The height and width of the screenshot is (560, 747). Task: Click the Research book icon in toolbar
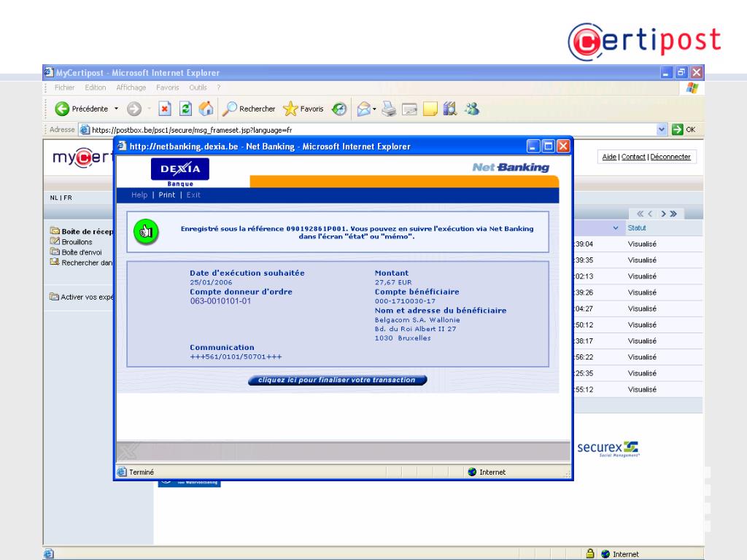tap(449, 109)
